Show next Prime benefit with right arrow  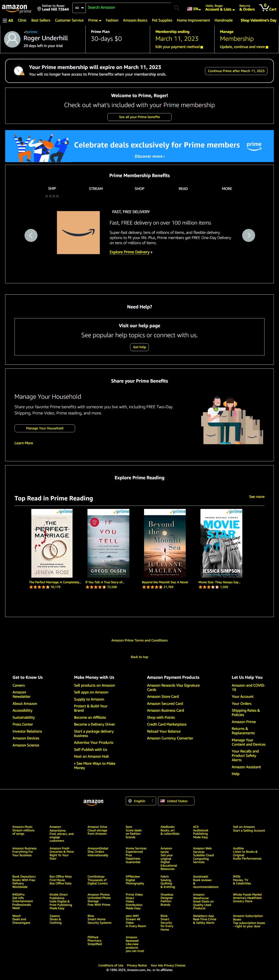coord(249,235)
